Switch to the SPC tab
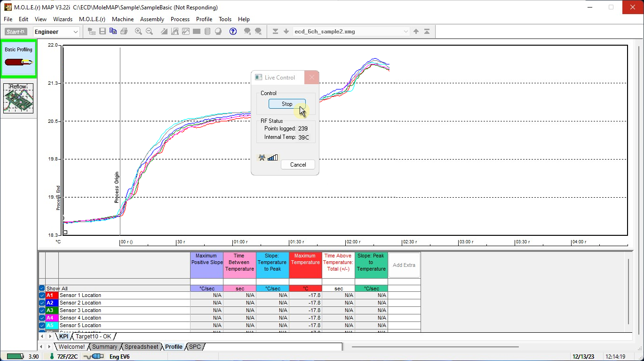Viewport: 644px width, 361px height. [x=195, y=347]
